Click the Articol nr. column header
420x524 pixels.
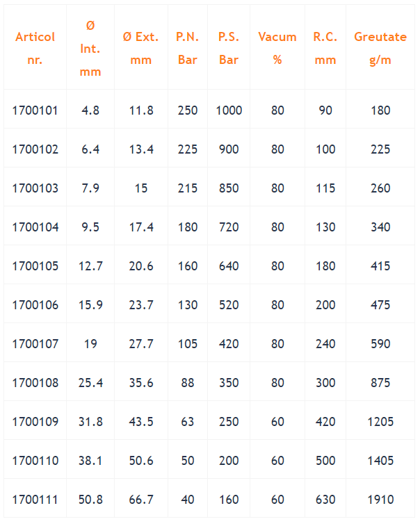tap(35, 48)
